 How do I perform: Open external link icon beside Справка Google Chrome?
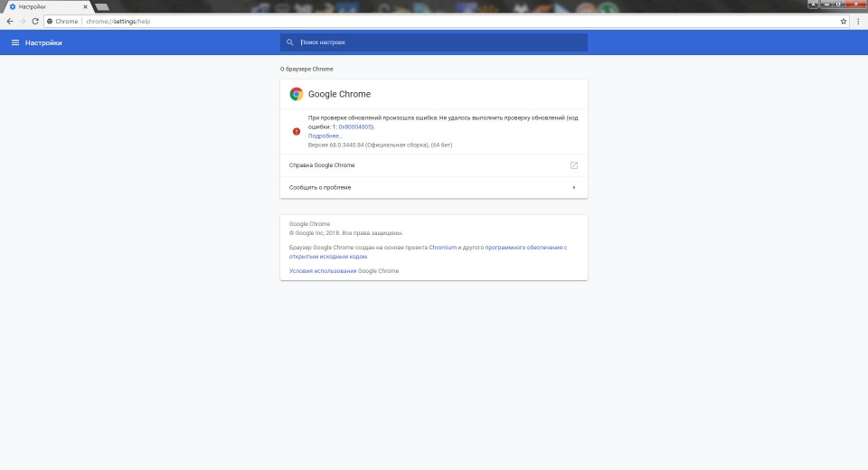(x=574, y=165)
